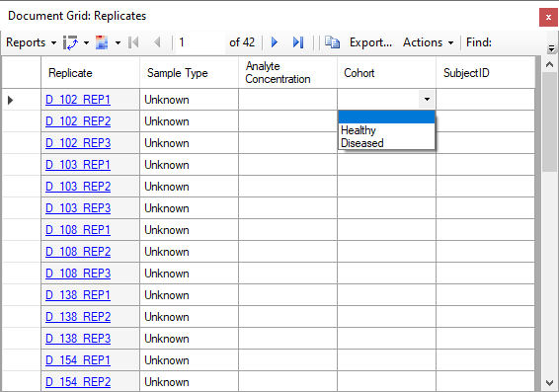This screenshot has height=392, width=559.
Task: Choose the blank option in Cohort list
Action: click(386, 118)
